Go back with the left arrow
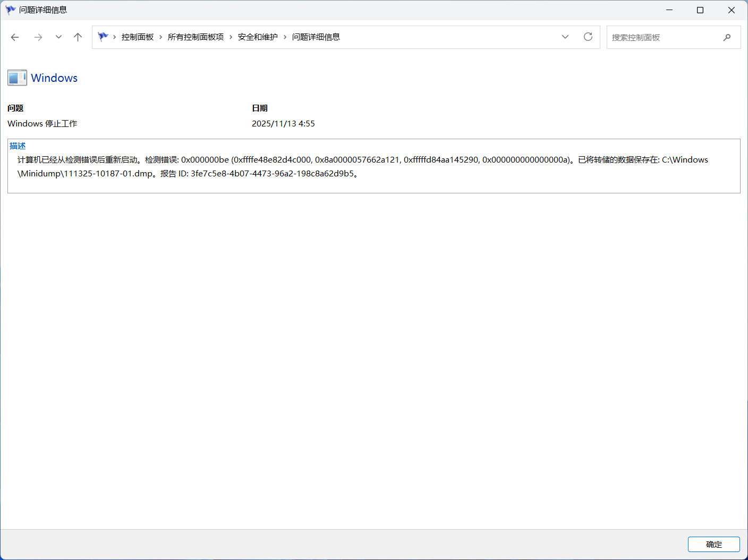The image size is (748, 560). coord(15,37)
